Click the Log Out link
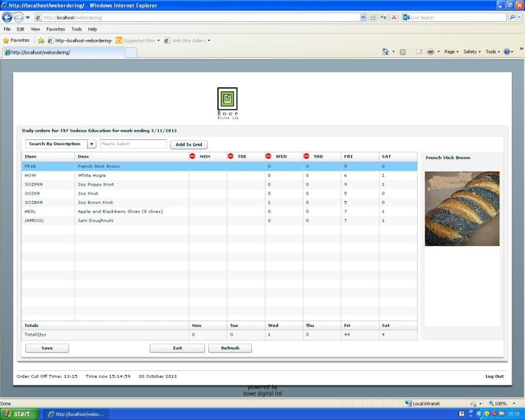 pyautogui.click(x=494, y=376)
